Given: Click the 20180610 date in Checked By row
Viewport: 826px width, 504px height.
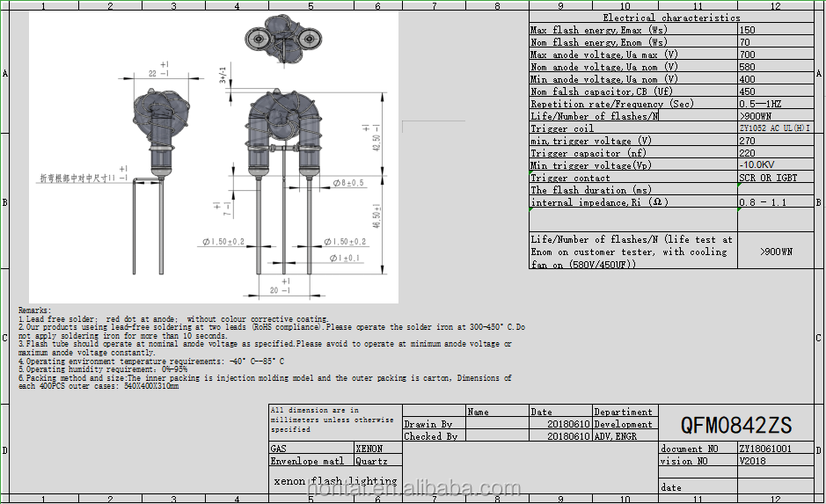Looking at the screenshot, I should pyautogui.click(x=568, y=436).
